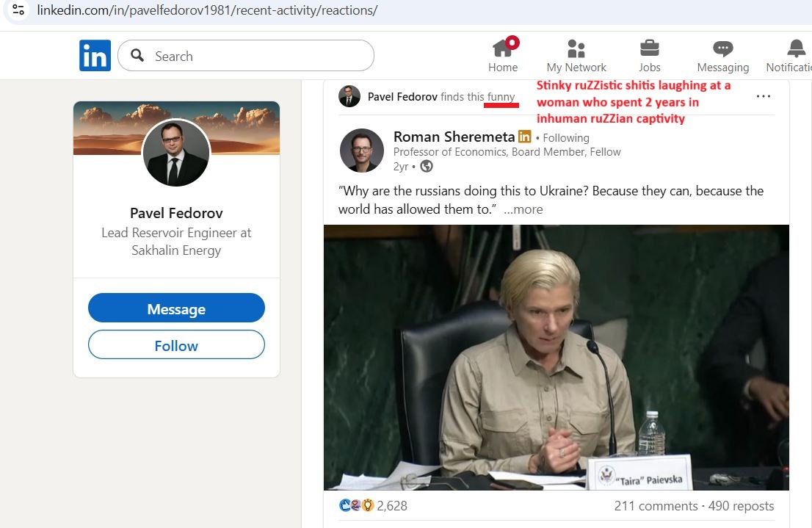Click Pavel Fedorov's profile photo

point(175,153)
